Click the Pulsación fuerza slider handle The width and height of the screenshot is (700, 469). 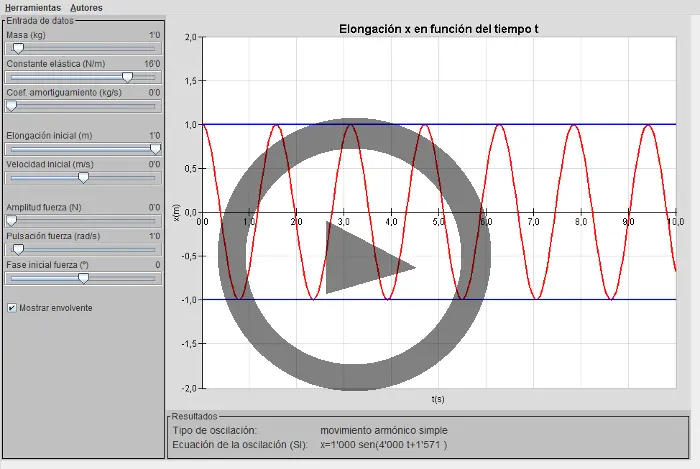click(17, 249)
